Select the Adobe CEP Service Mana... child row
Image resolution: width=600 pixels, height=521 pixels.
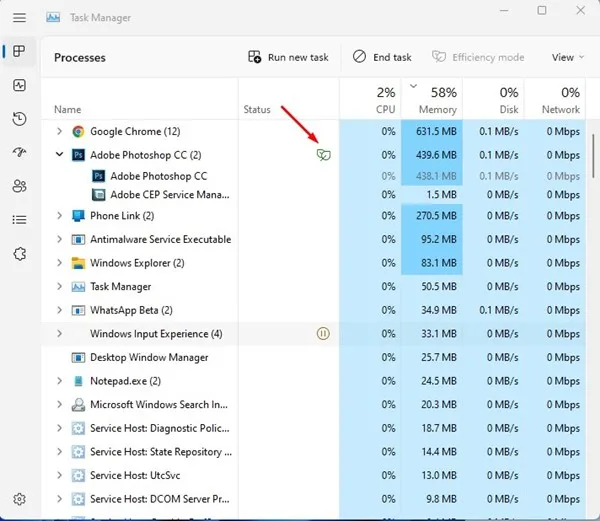pos(314,195)
